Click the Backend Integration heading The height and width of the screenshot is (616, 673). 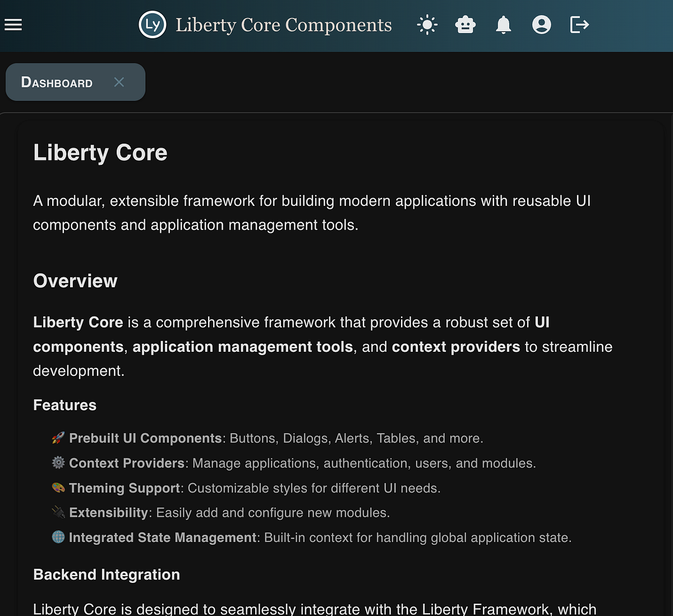(x=107, y=574)
